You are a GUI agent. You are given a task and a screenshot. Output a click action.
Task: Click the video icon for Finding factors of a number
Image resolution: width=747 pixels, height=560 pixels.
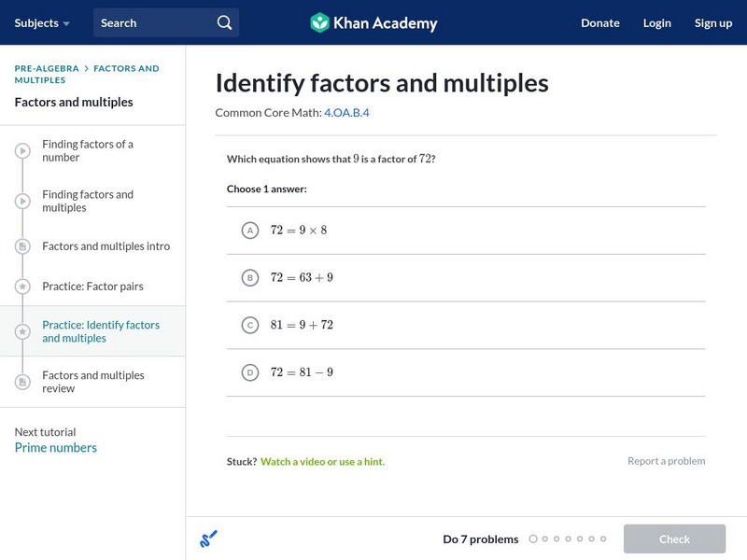tap(22, 151)
